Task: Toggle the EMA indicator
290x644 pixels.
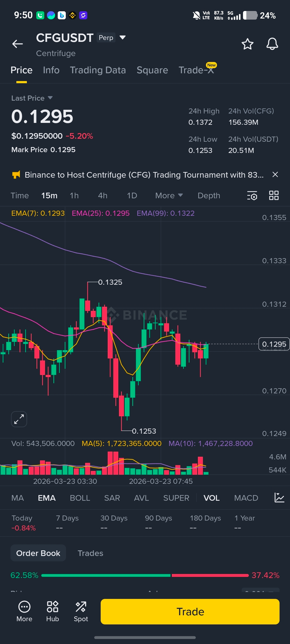Action: coord(47,498)
